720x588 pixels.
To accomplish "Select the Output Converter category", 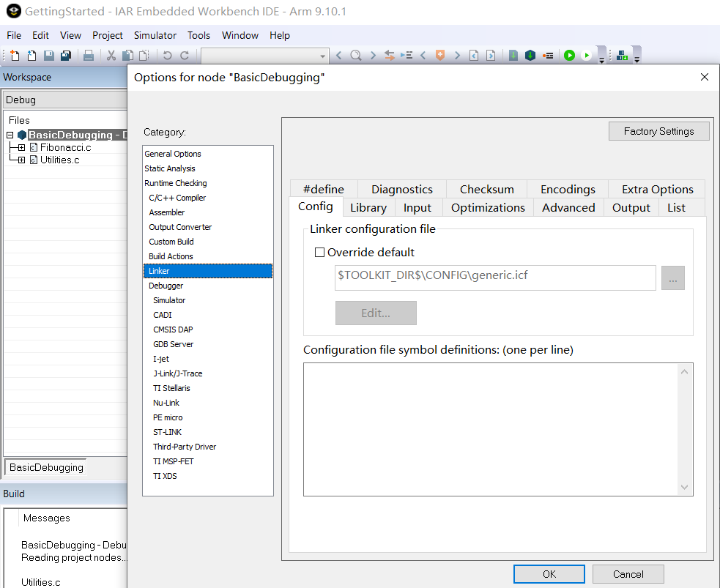I will point(180,227).
